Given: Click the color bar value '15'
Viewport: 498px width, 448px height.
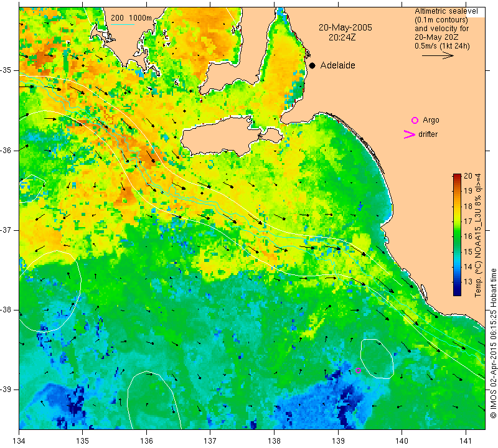Looking at the screenshot, I should tap(468, 251).
